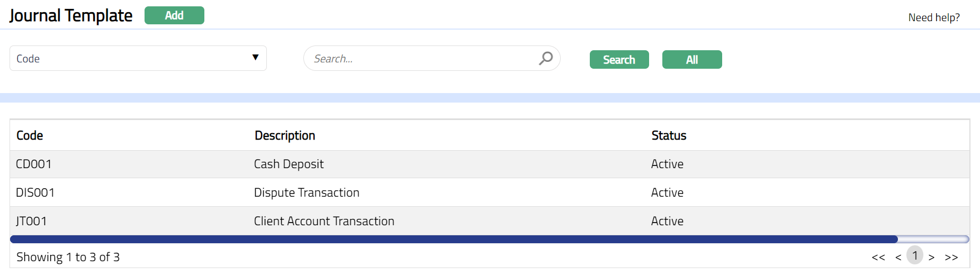Sort by the Status column header
980x276 pixels.
669,135
